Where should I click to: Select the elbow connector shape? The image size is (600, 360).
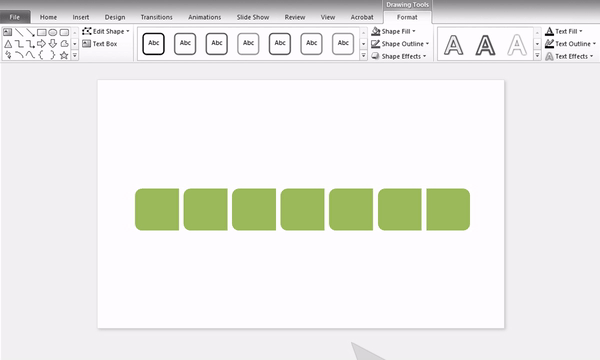click(x=19, y=44)
